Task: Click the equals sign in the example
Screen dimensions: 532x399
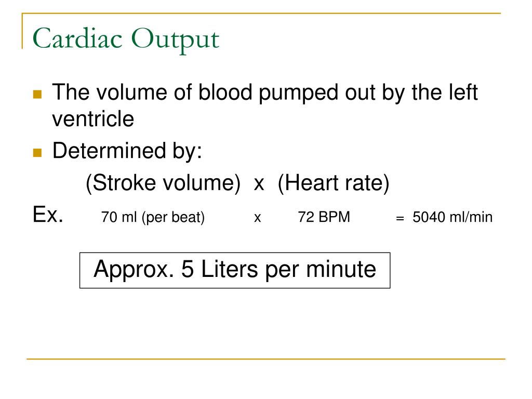Action: coord(400,219)
